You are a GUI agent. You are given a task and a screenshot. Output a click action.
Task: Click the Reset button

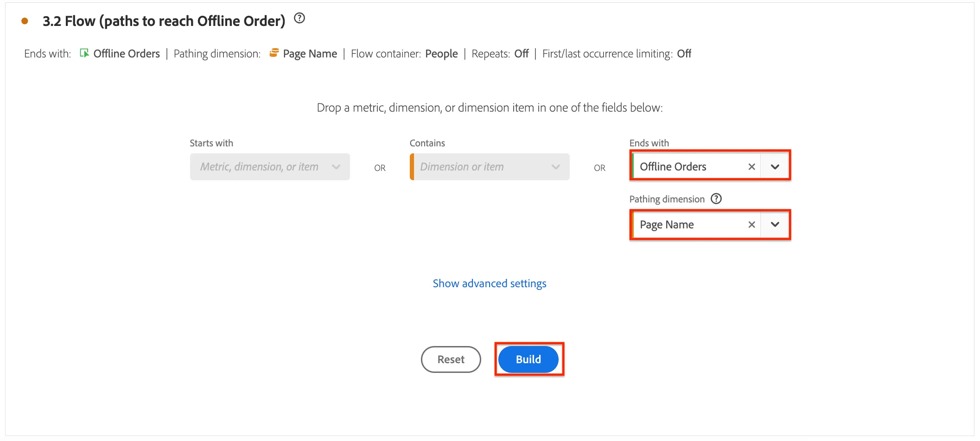click(451, 359)
